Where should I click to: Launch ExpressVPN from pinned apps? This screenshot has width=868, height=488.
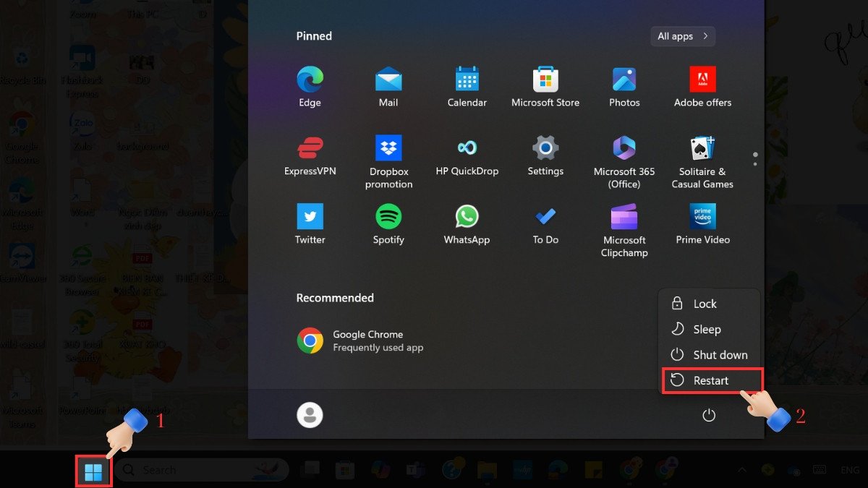(x=310, y=148)
